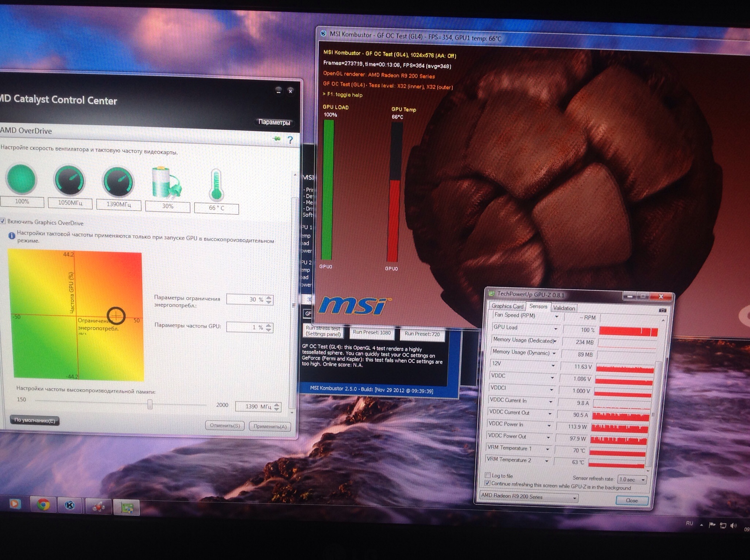750x560 pixels.
Task: Open Catalyst help question mark icon
Action: [290, 140]
